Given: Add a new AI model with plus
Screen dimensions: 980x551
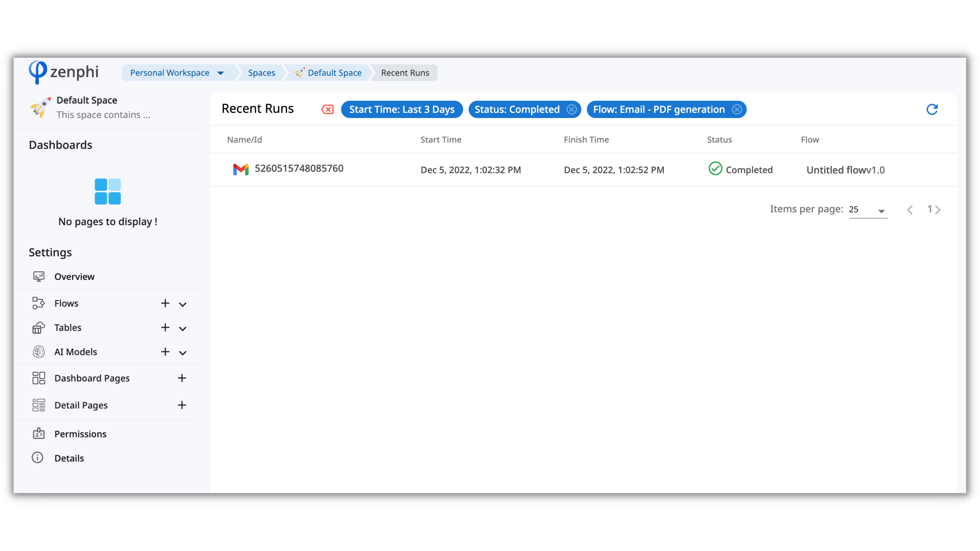Looking at the screenshot, I should tap(165, 352).
